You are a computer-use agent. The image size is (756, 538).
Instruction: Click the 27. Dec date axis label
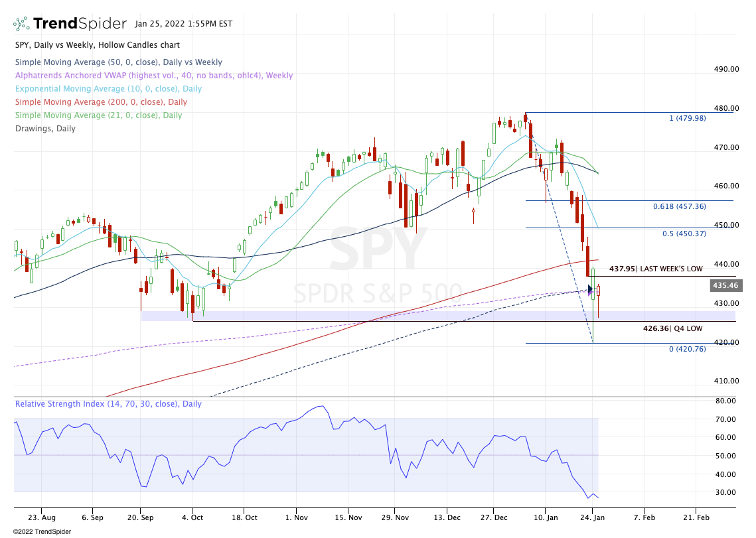[494, 517]
